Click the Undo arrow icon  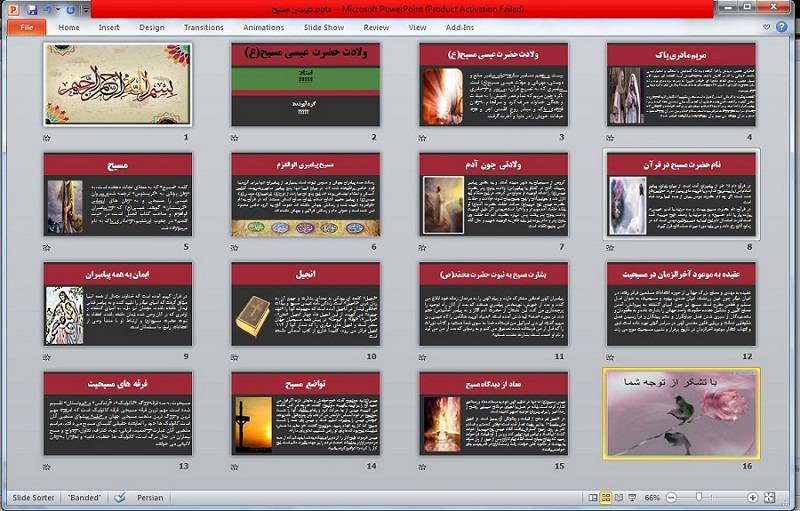(x=46, y=9)
